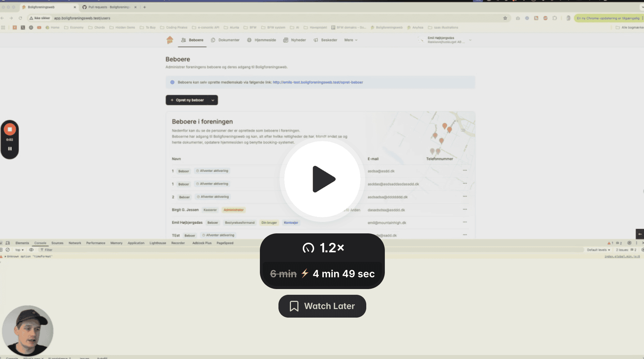Reload the page with the refresh icon
644x359 pixels.
tap(20, 18)
